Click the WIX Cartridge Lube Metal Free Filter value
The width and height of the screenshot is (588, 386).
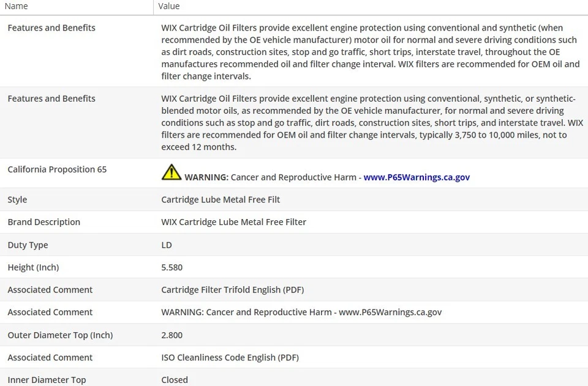(x=234, y=222)
